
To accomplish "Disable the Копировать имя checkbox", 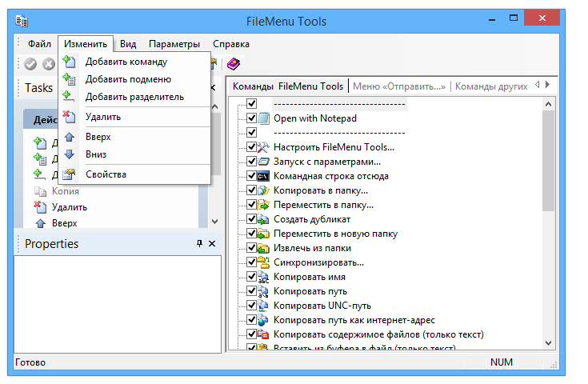I will coord(251,277).
